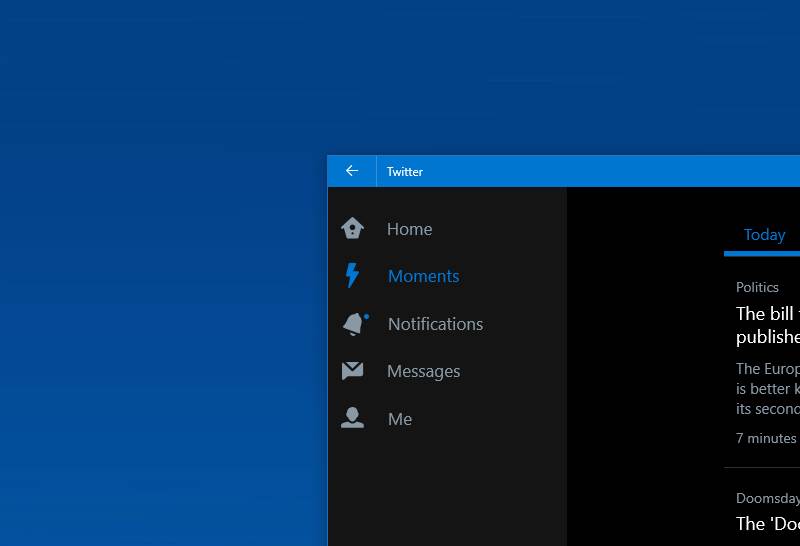Click the Home birdhouse icon
This screenshot has height=546, width=800.
(x=352, y=229)
